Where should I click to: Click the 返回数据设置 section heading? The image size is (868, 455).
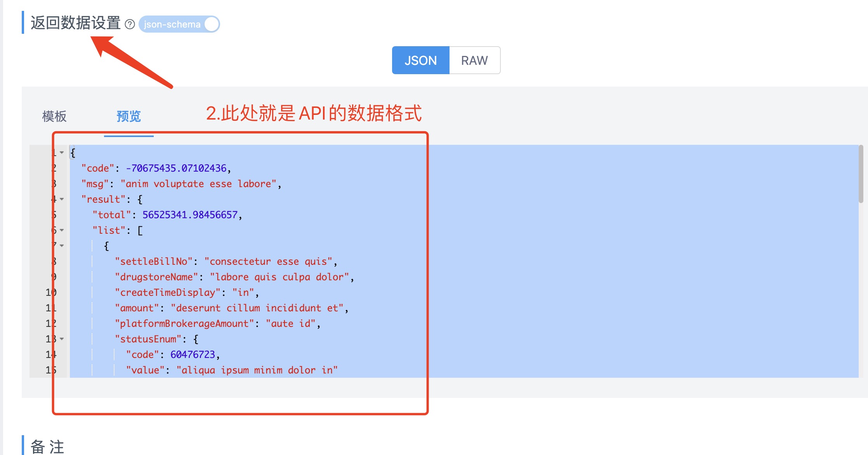[76, 23]
